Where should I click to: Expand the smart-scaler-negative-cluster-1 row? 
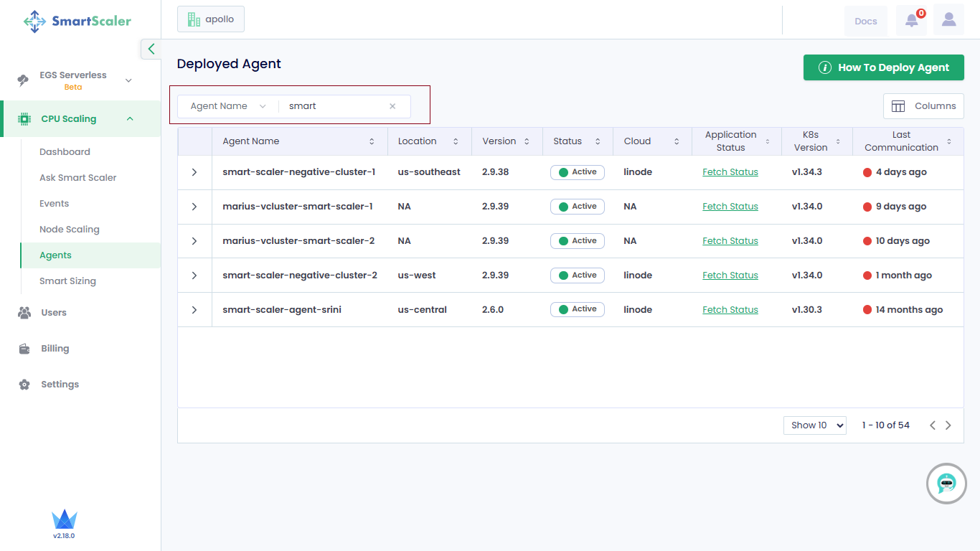[x=194, y=172]
